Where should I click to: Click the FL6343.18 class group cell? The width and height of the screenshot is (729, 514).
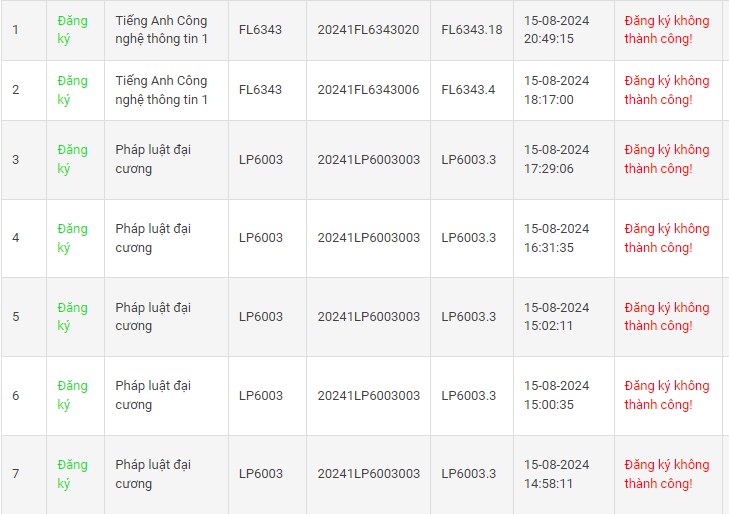472,30
